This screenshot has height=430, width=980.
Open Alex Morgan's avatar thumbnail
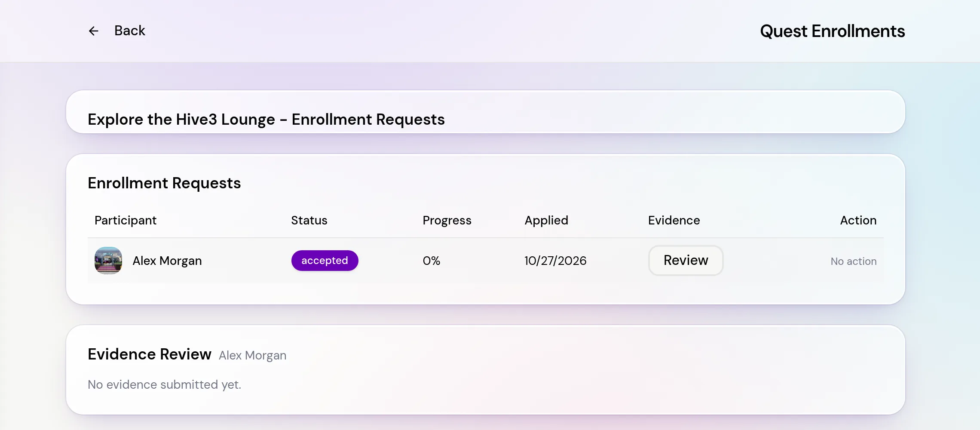[x=108, y=261]
